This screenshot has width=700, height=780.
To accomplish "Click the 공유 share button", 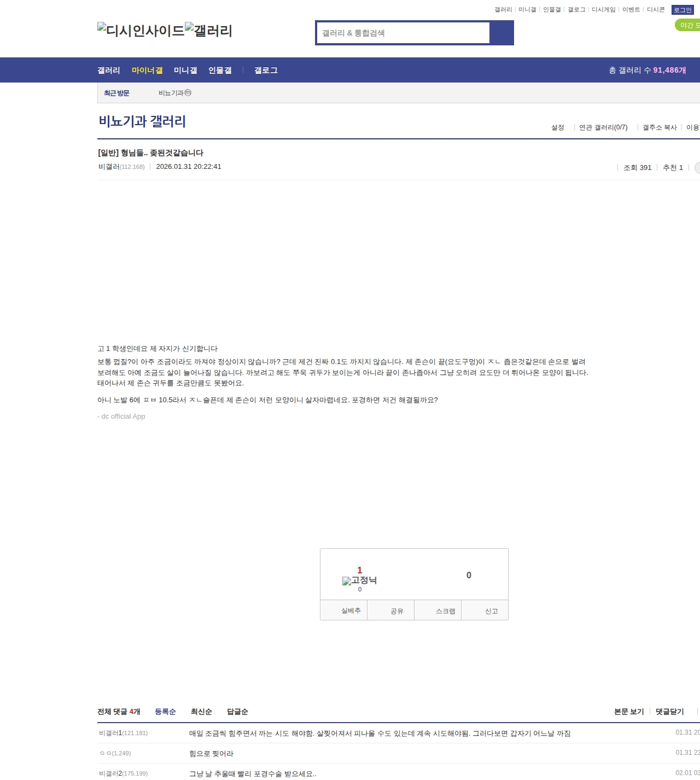I will tap(391, 611).
